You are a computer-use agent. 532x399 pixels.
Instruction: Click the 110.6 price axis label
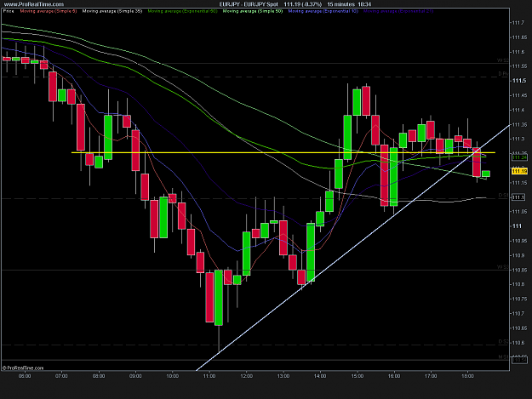(518, 343)
